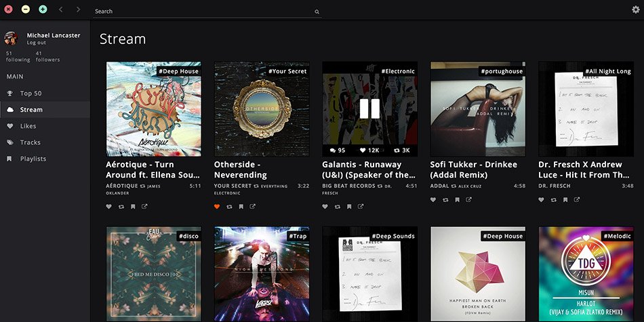Open the #Electronic tag
The height and width of the screenshot is (322, 644).
pos(398,71)
